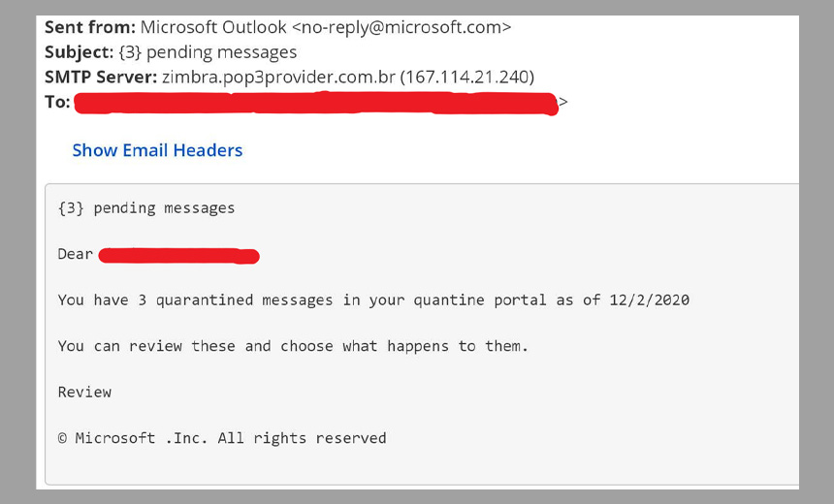Select the subject line in the header
This screenshot has width=834, height=504.
[208, 52]
